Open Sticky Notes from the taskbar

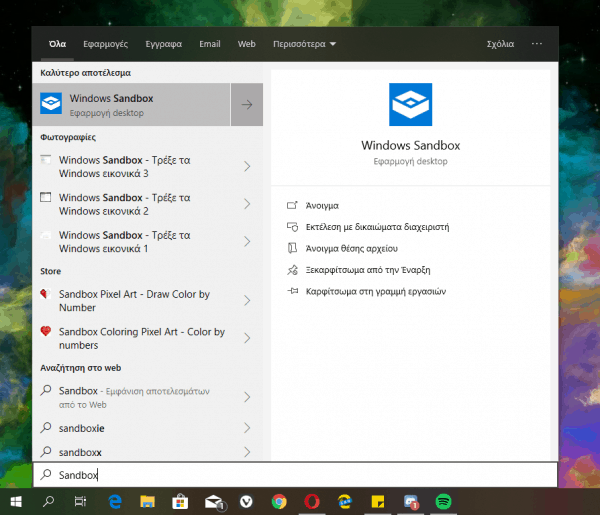pos(378,502)
